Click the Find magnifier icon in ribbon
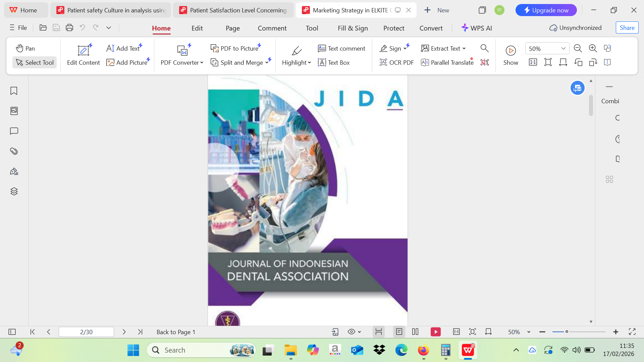The height and width of the screenshot is (362, 644). point(484,48)
